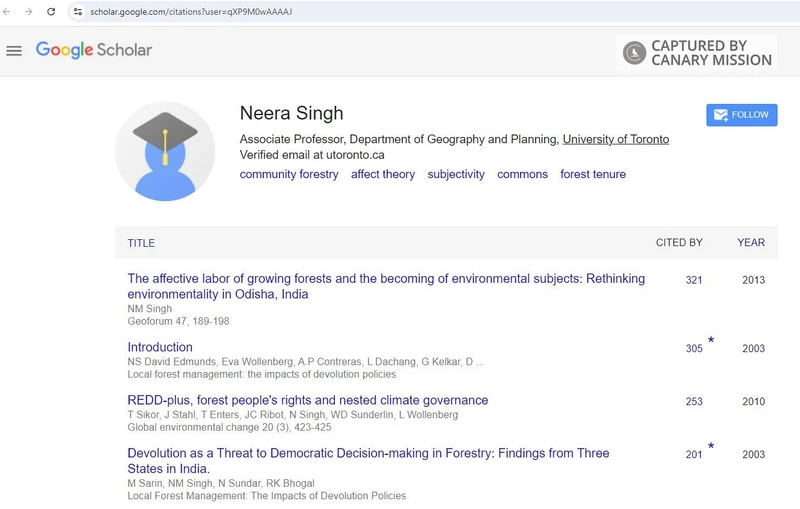Open the University of Toronto link
The height and width of the screenshot is (509, 800).
point(615,139)
